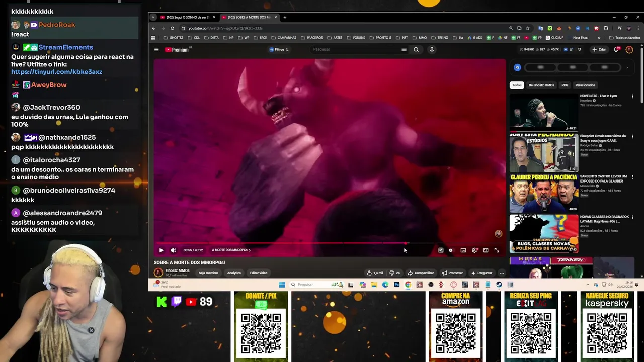Image resolution: width=644 pixels, height=362 pixels.
Task: Open options menu for the NOVAS CLASSES video
Action: tap(632, 218)
